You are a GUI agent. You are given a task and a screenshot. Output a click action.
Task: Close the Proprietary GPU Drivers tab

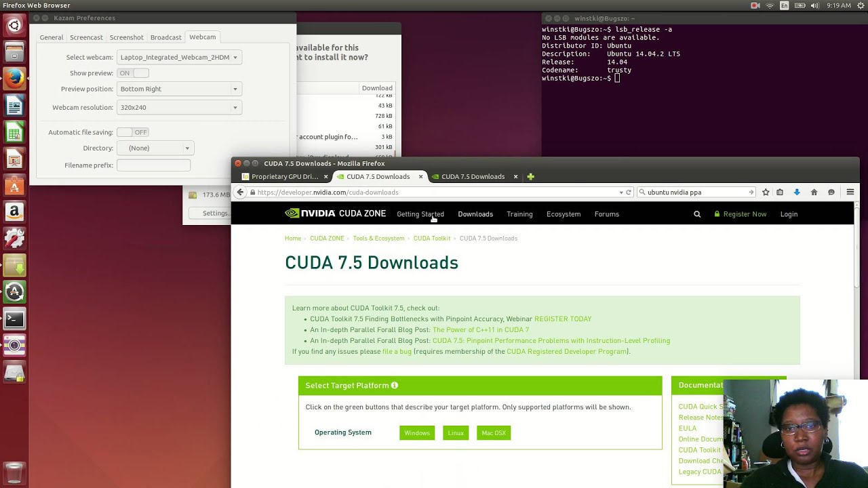(x=325, y=177)
